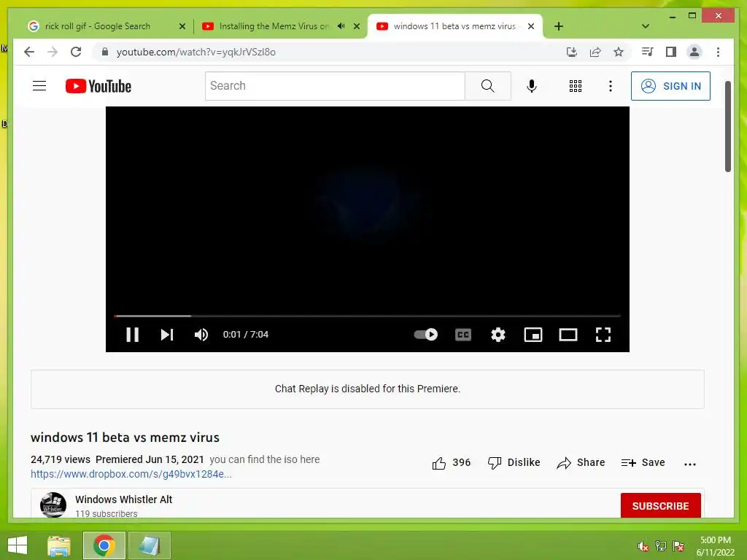The image size is (747, 560).
Task: Click the magnifier search button
Action: click(488, 86)
